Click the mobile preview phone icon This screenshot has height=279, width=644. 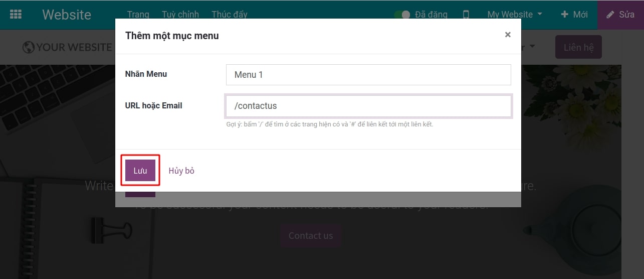pos(466,15)
